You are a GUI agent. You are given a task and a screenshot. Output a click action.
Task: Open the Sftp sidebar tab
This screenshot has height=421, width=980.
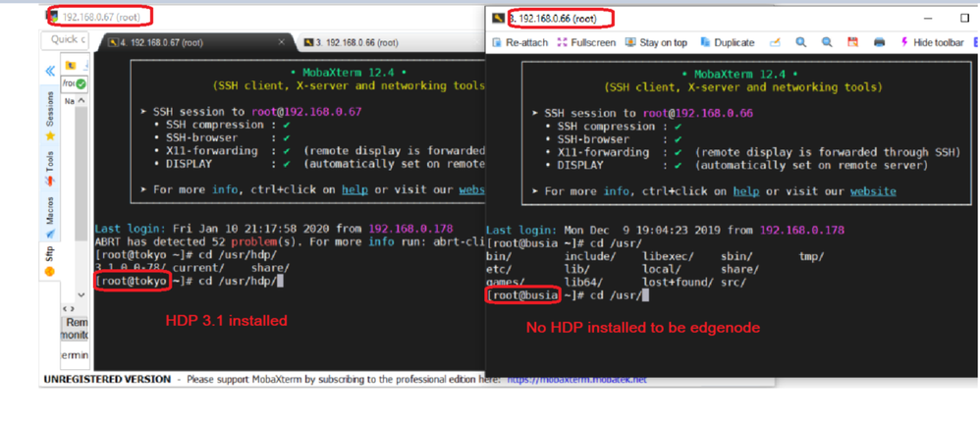pos(49,262)
